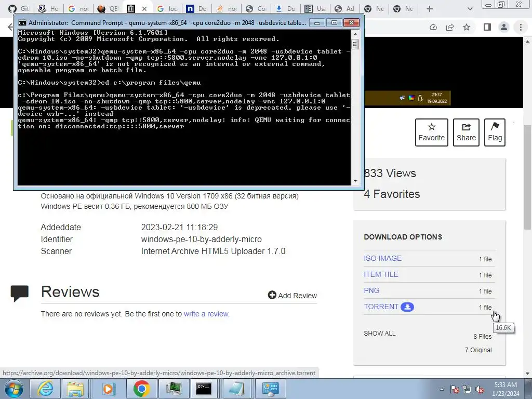The width and height of the screenshot is (532, 399).
Task: Click the Command Prompt scrollbar thumb
Action: pos(355,45)
